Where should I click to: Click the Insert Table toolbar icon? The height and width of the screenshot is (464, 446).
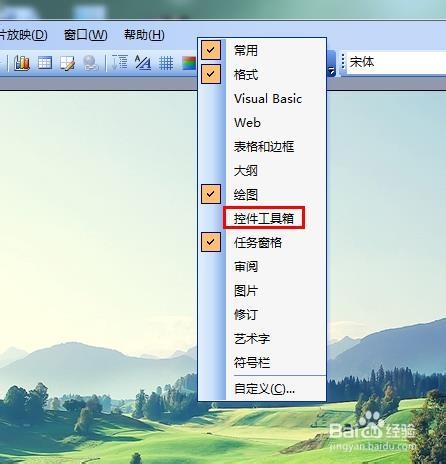[45, 63]
